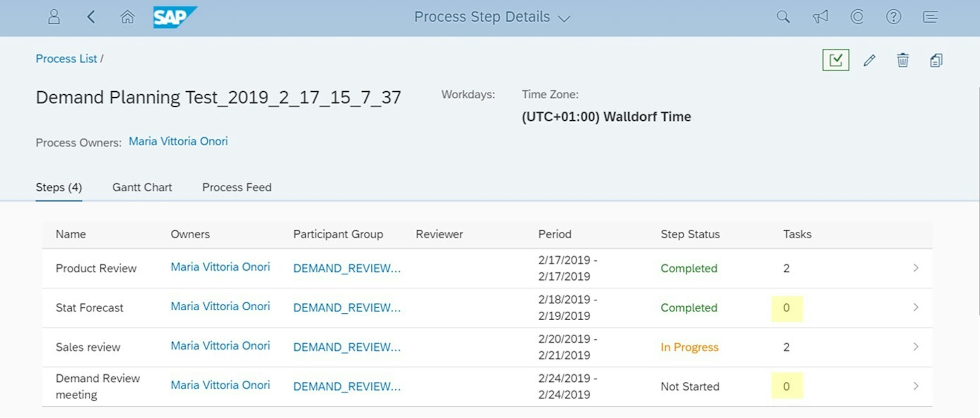Click the edit pencil icon
980x418 pixels.
click(x=871, y=60)
